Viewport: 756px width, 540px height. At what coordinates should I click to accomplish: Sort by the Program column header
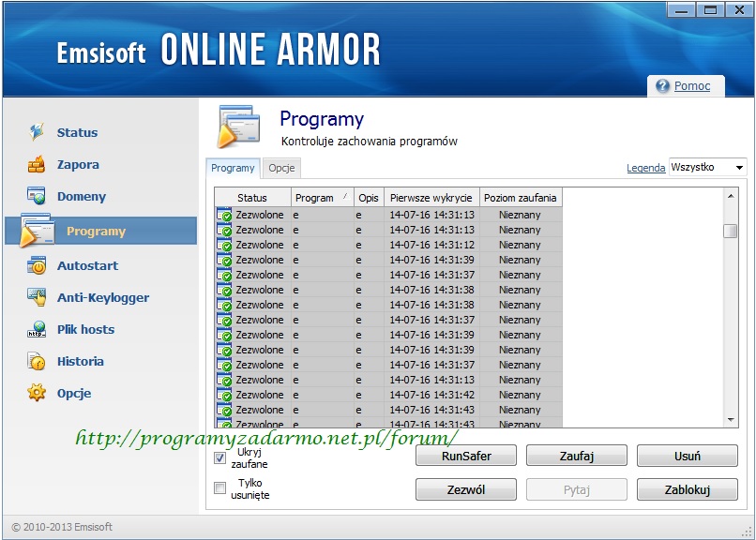[319, 198]
